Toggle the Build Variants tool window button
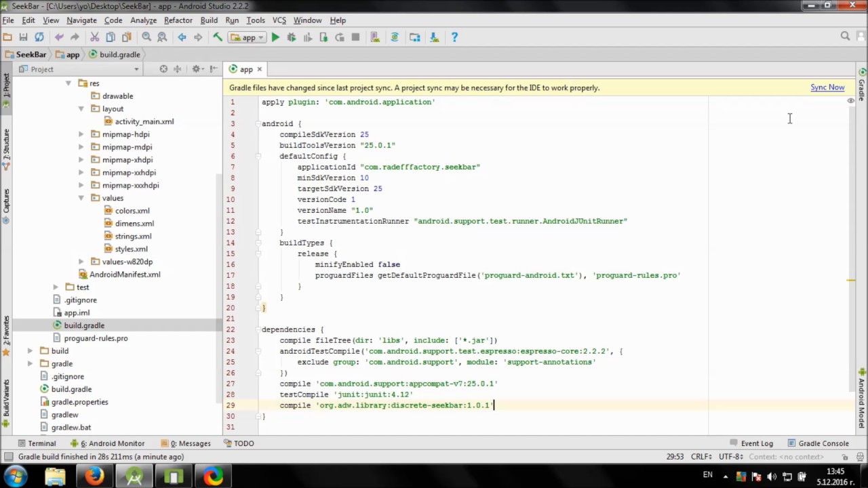 pos(6,403)
